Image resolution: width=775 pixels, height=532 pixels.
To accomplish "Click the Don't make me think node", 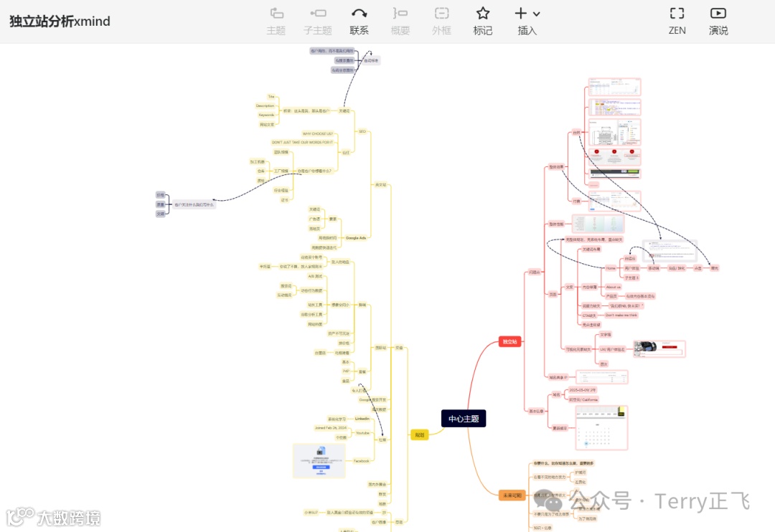I will 621,315.
